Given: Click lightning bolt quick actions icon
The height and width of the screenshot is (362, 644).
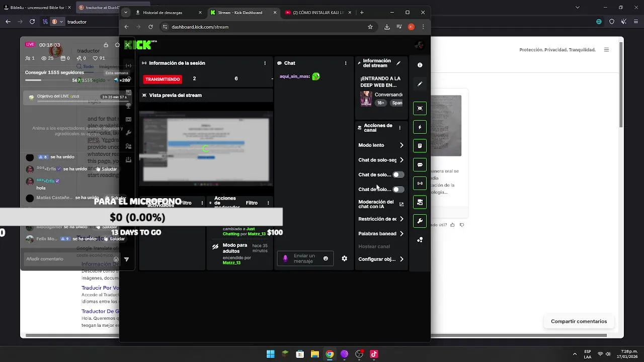Looking at the screenshot, I should [420, 127].
